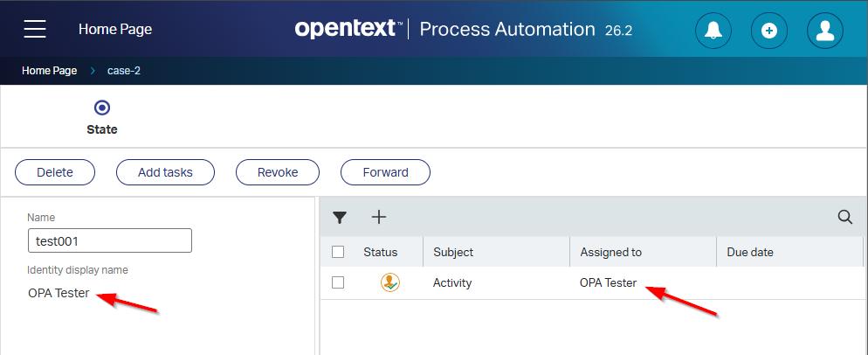This screenshot has width=868, height=355.
Task: Open search in the task list
Action: [x=844, y=217]
